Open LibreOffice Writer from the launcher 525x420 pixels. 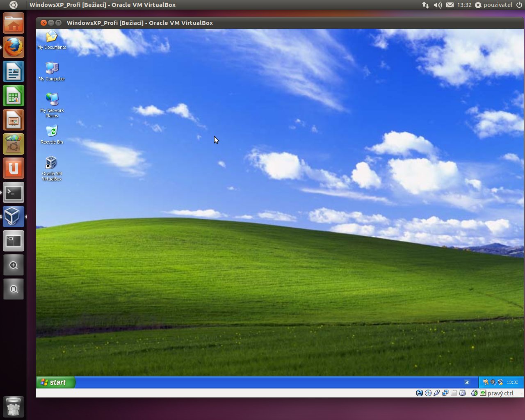(14, 72)
